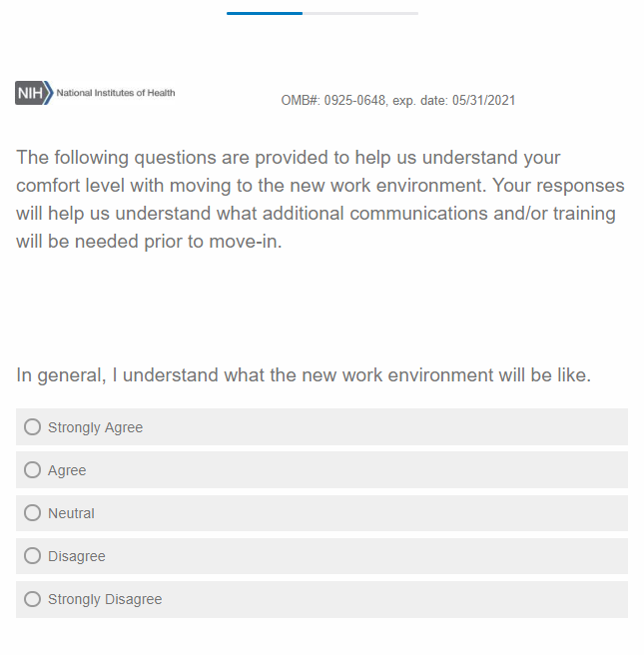Click the gray unfilled progress bar section
Screen dimensions: 644x655
coord(359,13)
